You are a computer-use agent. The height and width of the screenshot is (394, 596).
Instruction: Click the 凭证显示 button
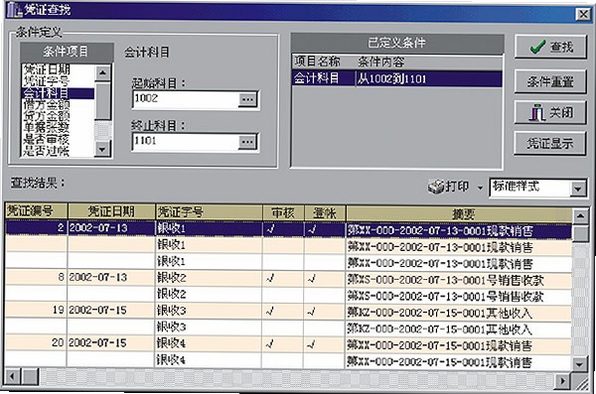[550, 143]
